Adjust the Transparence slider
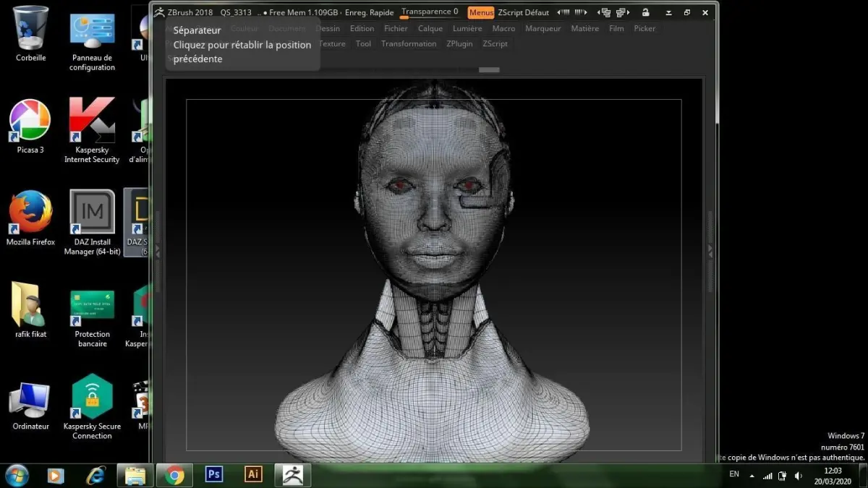This screenshot has height=488, width=868. pyautogui.click(x=430, y=12)
